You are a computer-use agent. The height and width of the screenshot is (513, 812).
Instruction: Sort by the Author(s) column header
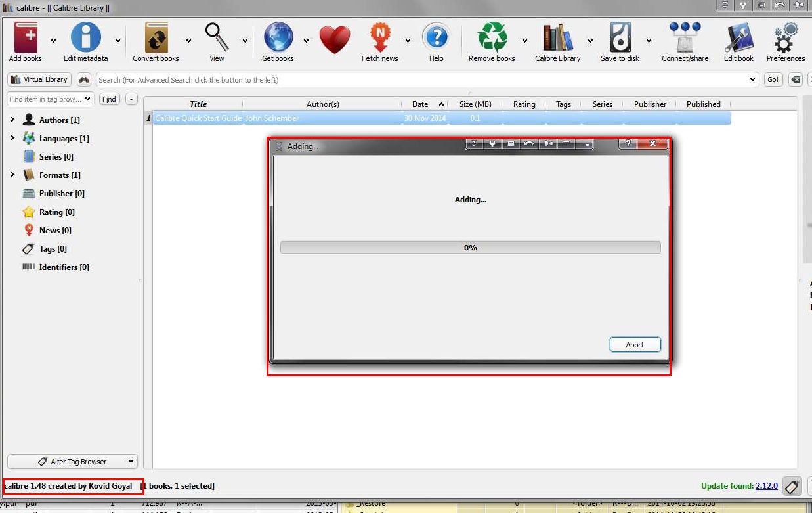coord(322,104)
